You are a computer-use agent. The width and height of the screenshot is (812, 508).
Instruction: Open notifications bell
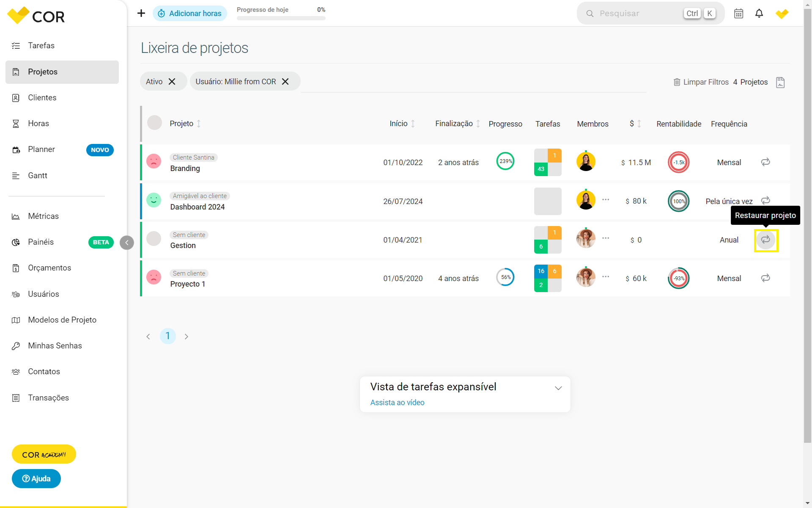tap(759, 14)
